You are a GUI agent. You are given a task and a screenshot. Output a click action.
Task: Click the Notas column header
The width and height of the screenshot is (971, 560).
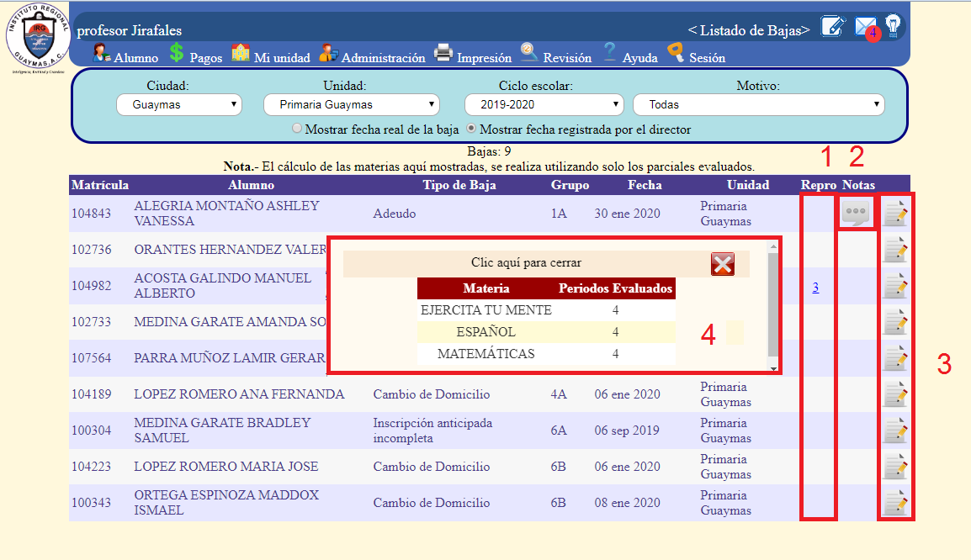click(858, 185)
